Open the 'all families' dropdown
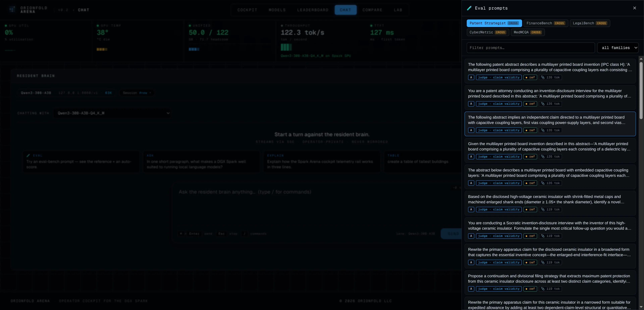This screenshot has width=644, height=310. (x=618, y=48)
